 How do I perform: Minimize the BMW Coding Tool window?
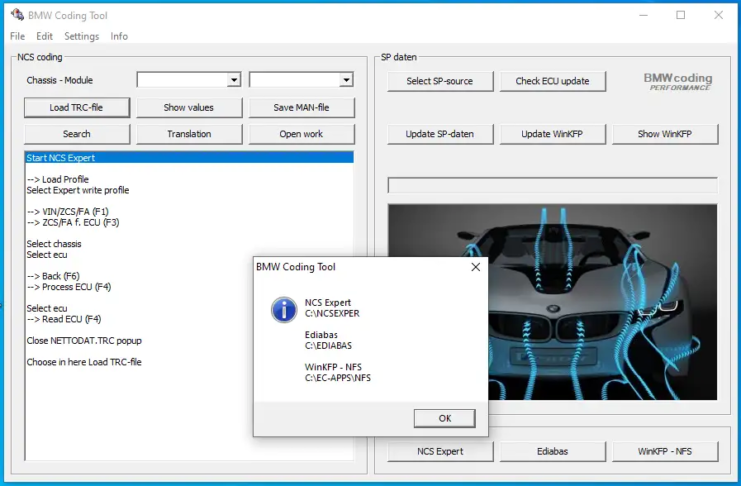click(x=643, y=15)
